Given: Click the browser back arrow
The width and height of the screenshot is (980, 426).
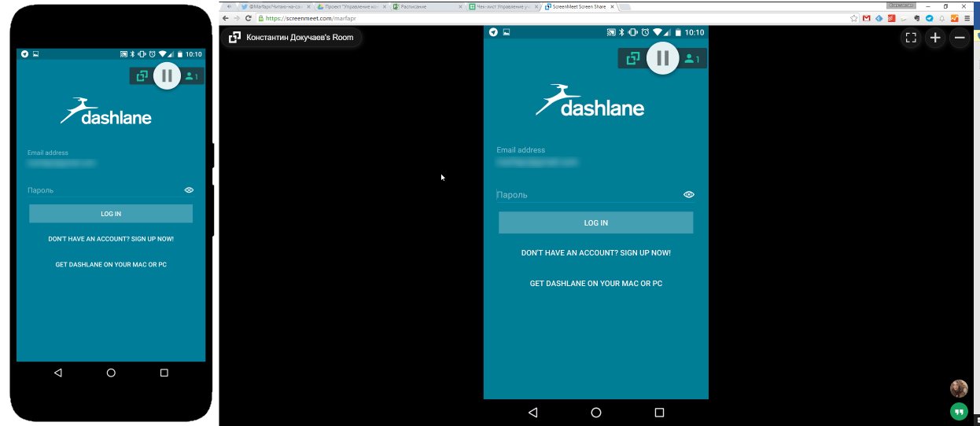Looking at the screenshot, I should pyautogui.click(x=227, y=18).
